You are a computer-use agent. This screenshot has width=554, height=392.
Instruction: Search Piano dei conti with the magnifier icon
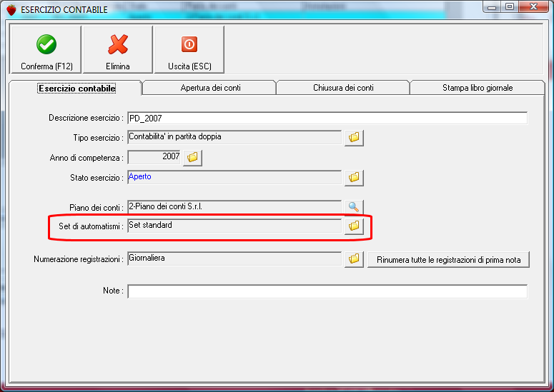(x=354, y=207)
